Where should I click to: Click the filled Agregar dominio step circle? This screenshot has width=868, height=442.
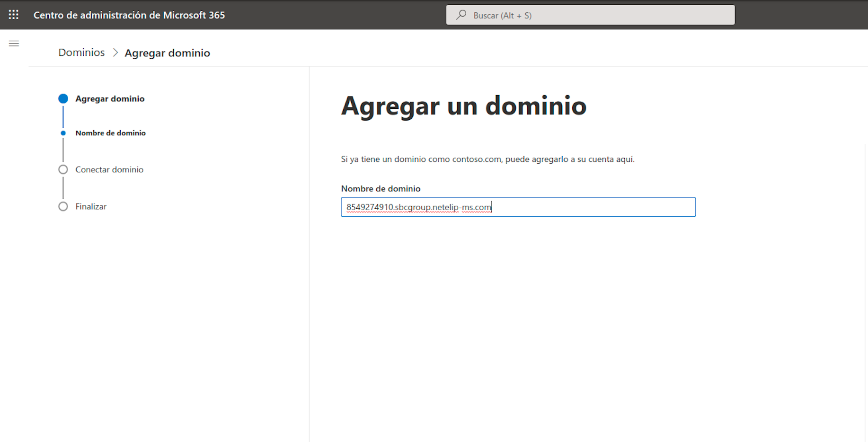[63, 98]
